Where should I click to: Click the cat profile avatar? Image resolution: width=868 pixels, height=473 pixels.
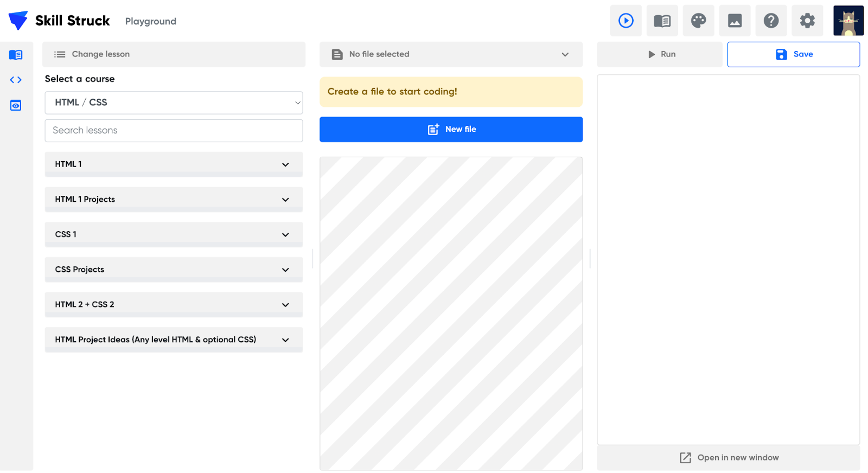[x=848, y=21]
